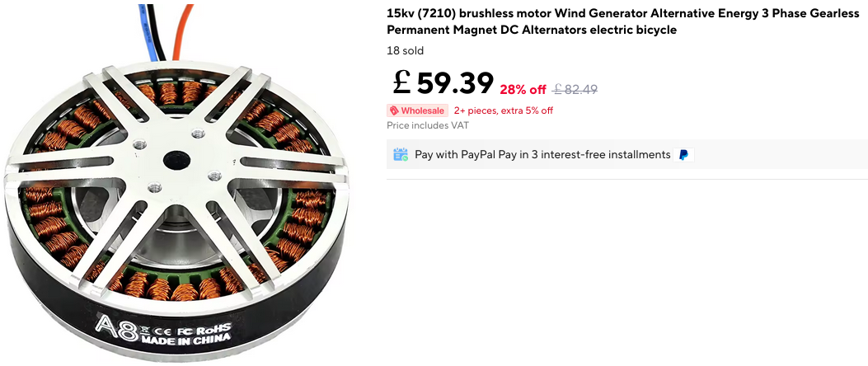Open the Pay in 3 installments offer
The height and width of the screenshot is (366, 868).
coord(542,154)
